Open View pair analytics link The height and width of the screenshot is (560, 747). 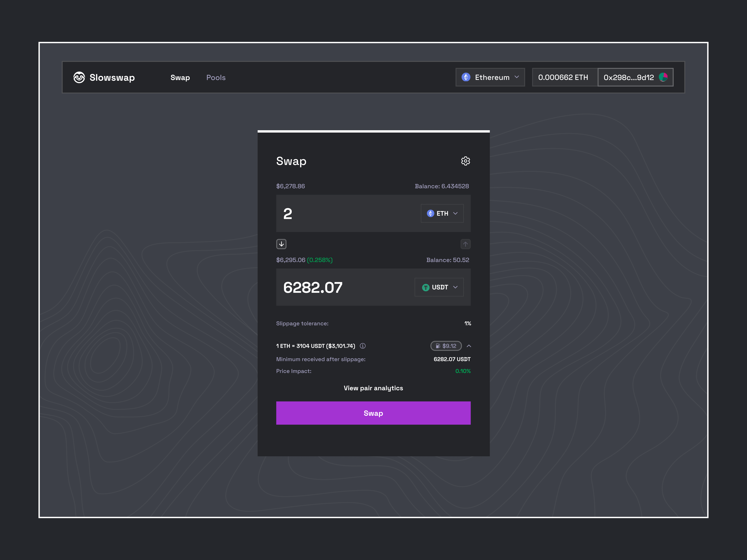click(x=373, y=388)
